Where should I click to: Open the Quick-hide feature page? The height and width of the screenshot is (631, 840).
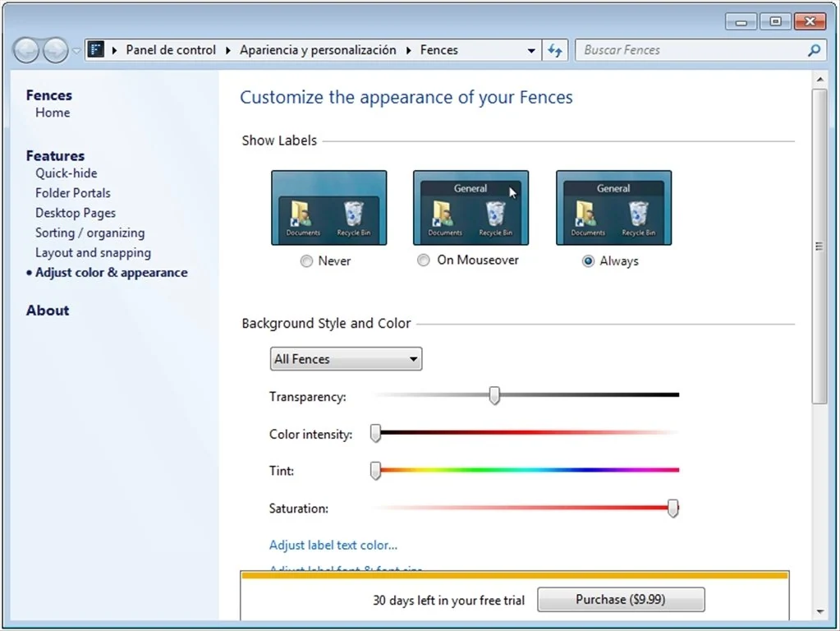coord(67,173)
